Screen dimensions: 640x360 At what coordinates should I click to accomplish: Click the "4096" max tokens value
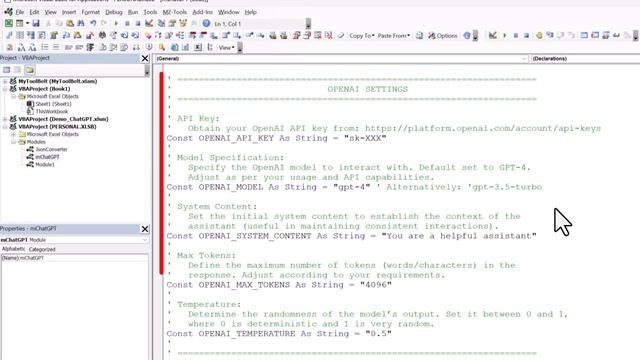point(376,285)
